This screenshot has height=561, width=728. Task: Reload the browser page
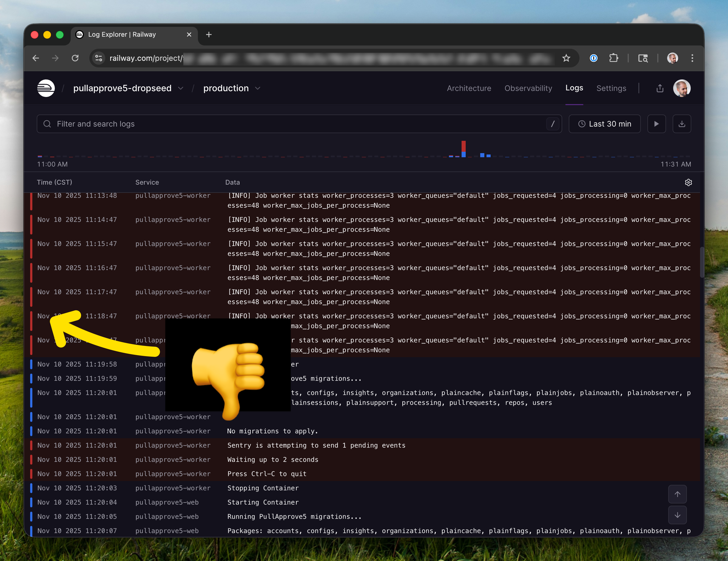75,58
